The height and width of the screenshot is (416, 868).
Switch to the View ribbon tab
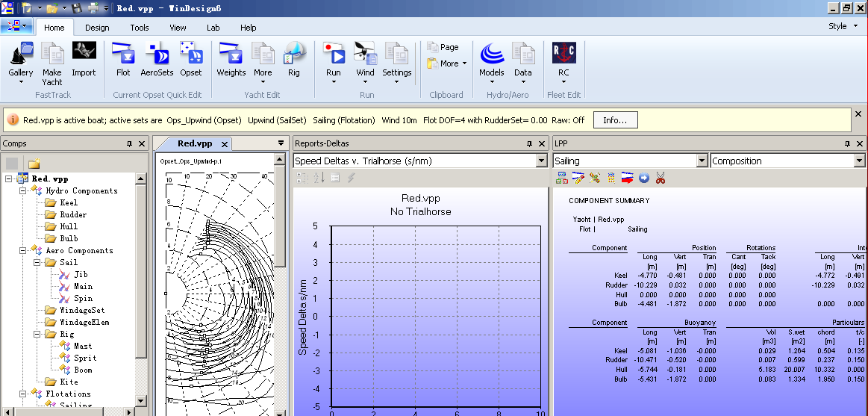178,28
